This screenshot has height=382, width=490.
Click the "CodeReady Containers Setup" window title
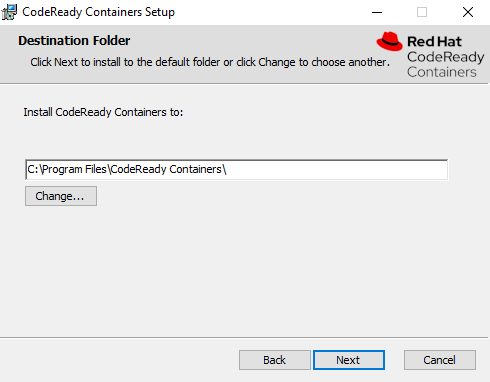tap(98, 12)
